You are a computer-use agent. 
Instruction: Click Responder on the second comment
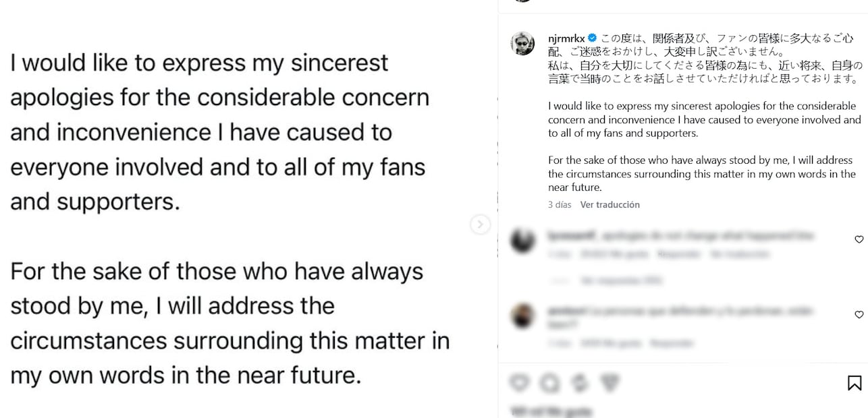tap(672, 343)
